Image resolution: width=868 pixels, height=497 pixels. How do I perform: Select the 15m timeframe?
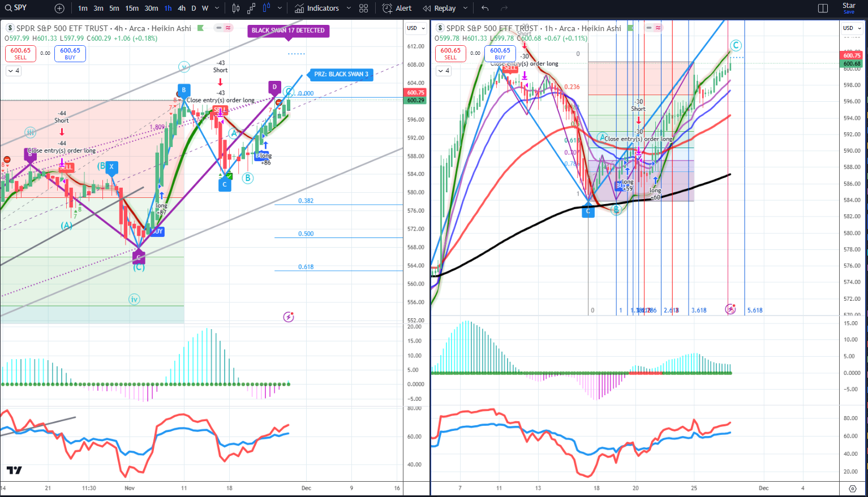132,8
